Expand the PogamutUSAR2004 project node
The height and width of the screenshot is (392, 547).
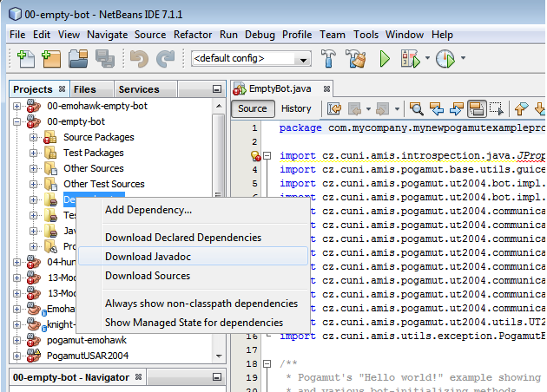coord(16,356)
